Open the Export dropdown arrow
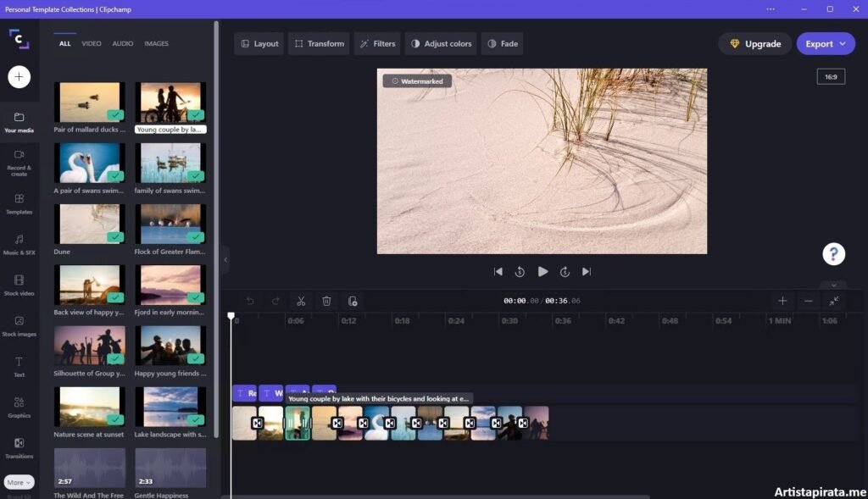Screen dimensions: 868x499 tap(842, 43)
